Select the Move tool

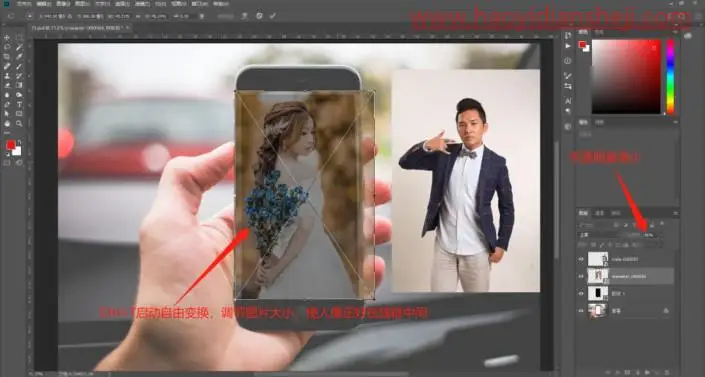coord(7,37)
